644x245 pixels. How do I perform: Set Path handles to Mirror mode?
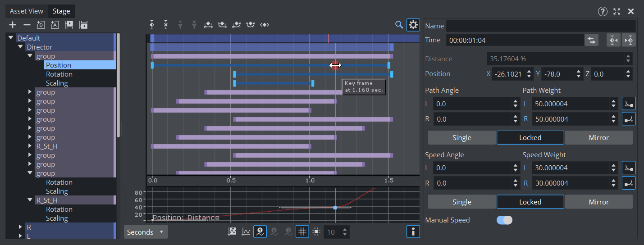[598, 138]
